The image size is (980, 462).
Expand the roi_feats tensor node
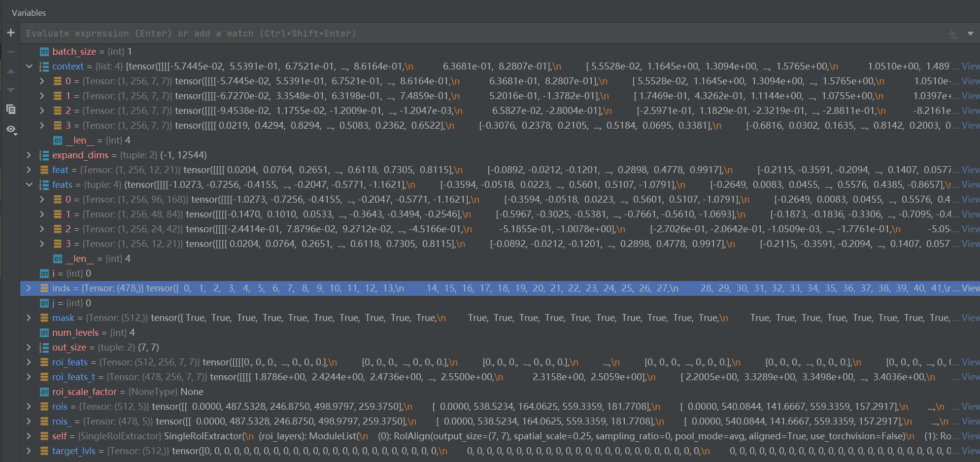(29, 362)
